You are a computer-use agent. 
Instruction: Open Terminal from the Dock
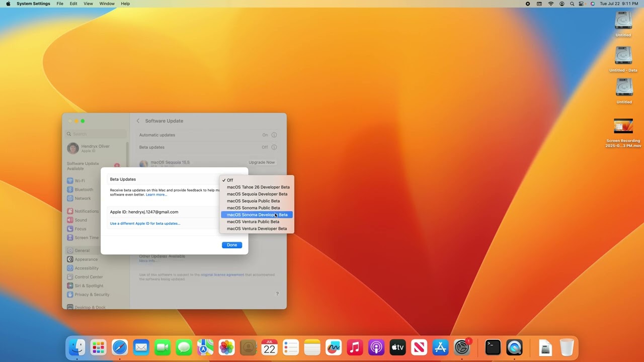[x=493, y=347]
